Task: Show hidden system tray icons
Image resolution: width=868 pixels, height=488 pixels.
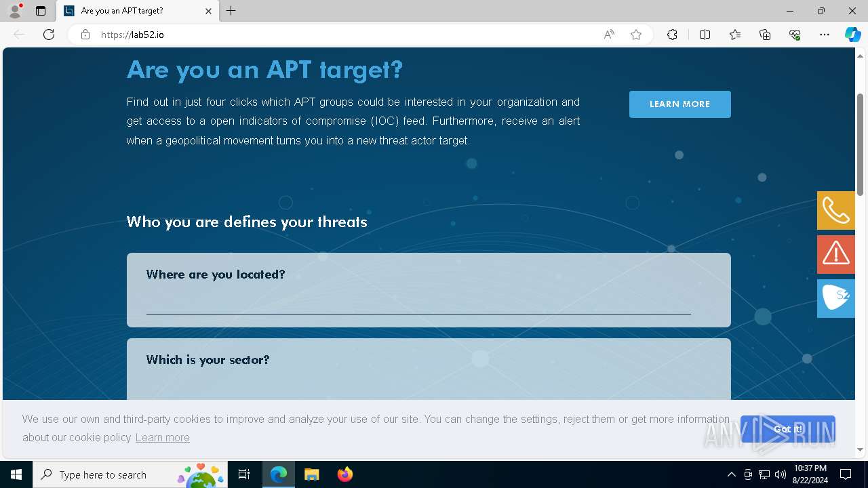Action: (731, 474)
